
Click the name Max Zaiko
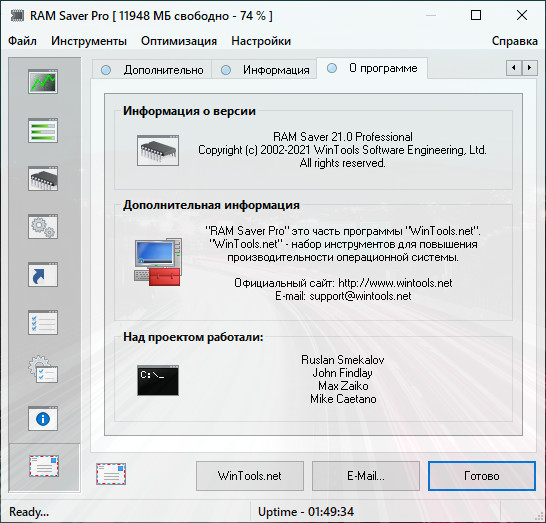343,386
